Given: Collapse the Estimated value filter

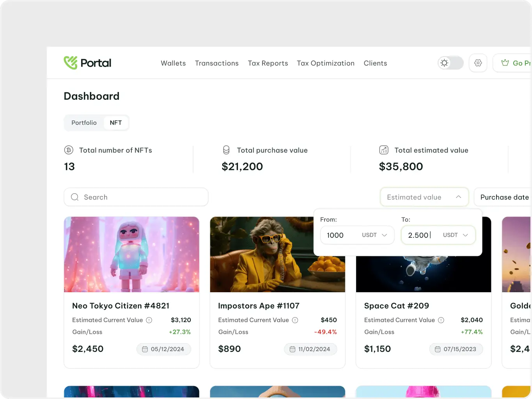Looking at the screenshot, I should point(458,197).
